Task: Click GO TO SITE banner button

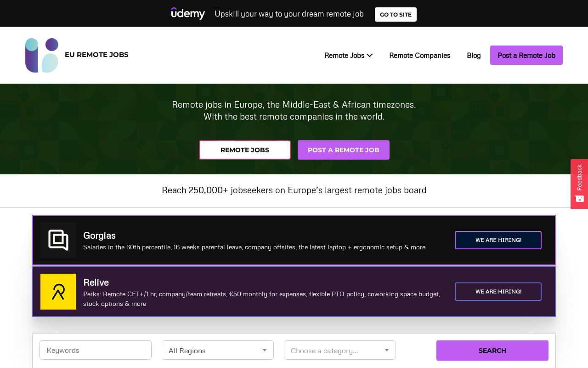Action: coord(396,14)
